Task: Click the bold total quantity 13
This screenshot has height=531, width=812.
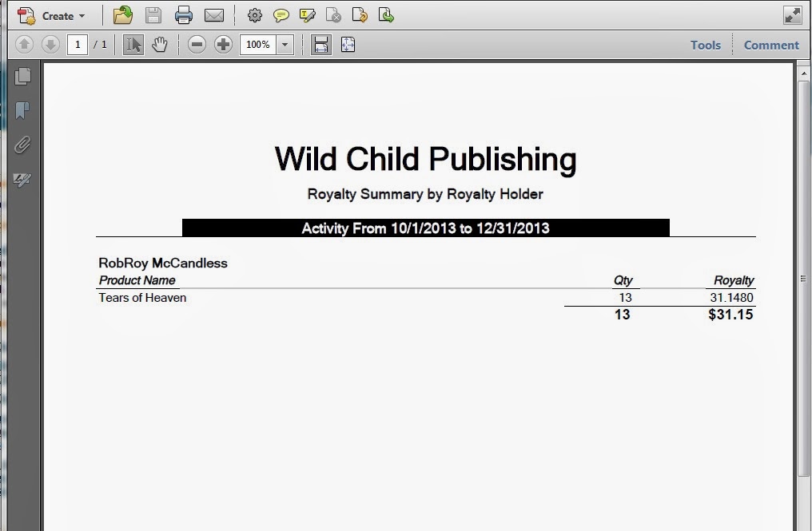Action: [x=622, y=315]
